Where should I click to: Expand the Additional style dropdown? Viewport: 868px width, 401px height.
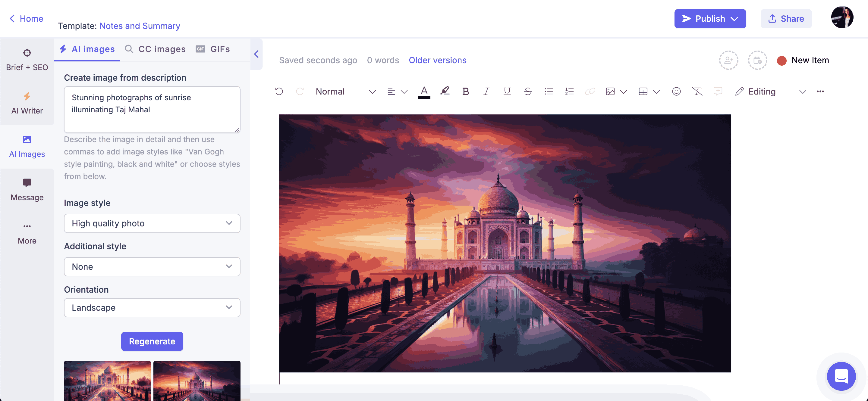click(x=152, y=267)
